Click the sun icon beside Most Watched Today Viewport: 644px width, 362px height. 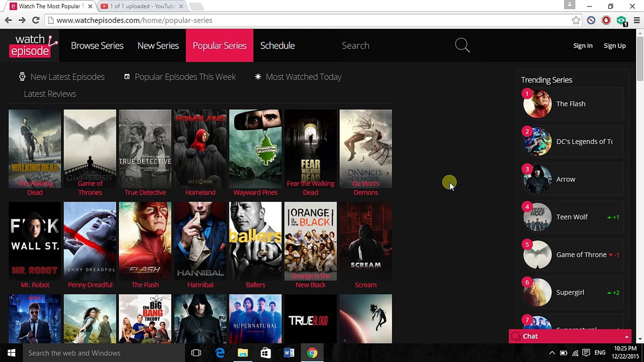258,76
